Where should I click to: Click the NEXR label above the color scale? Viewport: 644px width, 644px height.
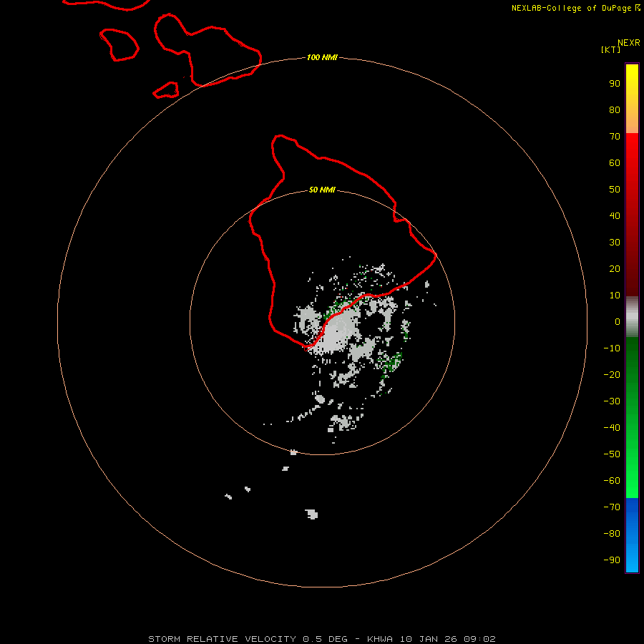click(x=629, y=43)
